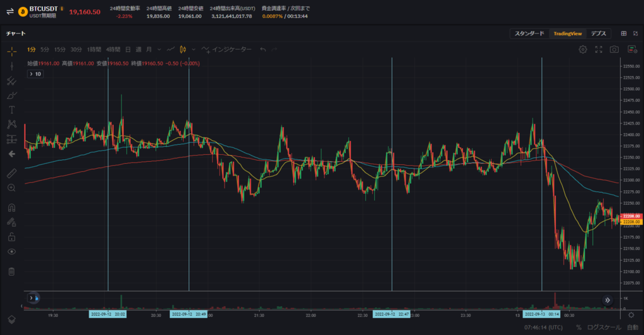
Task: Toggle stay in drawing mode pencil-lock
Action: pyautogui.click(x=12, y=222)
